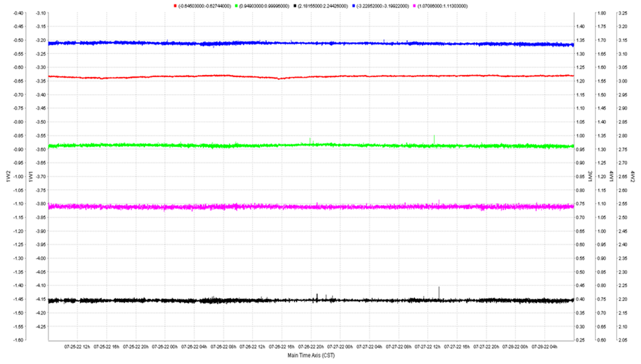The height and width of the screenshot is (364, 641).
Task: Click the green legend color square
Action: pos(236,6)
